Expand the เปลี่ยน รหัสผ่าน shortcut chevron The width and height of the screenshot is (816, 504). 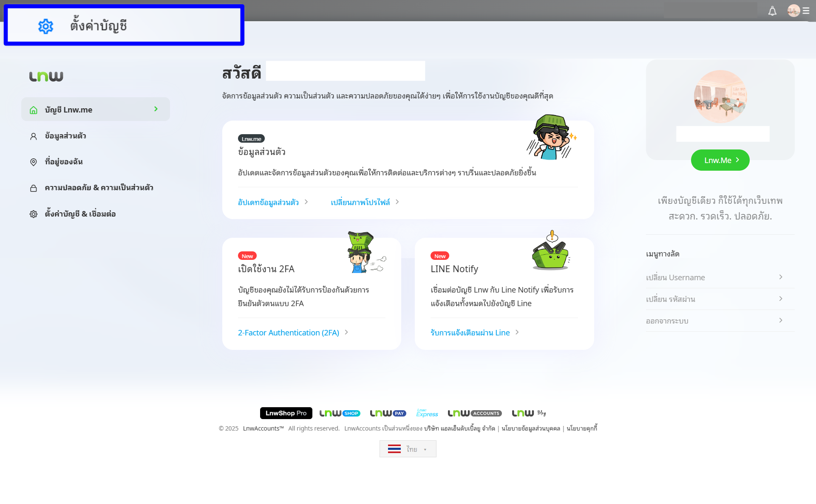tap(780, 298)
